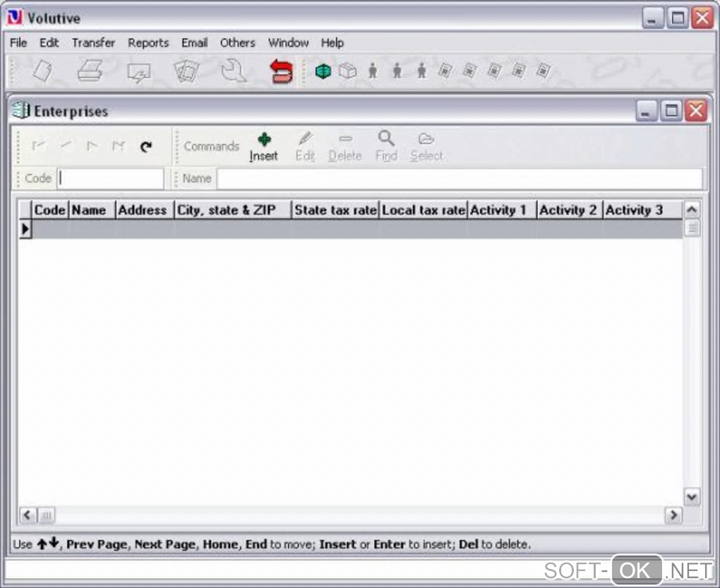Click the wrench tool icon

[233, 71]
